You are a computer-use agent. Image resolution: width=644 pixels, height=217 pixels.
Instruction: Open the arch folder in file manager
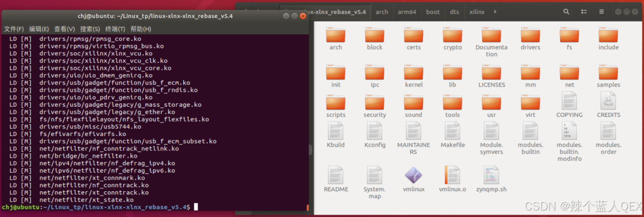(336, 39)
